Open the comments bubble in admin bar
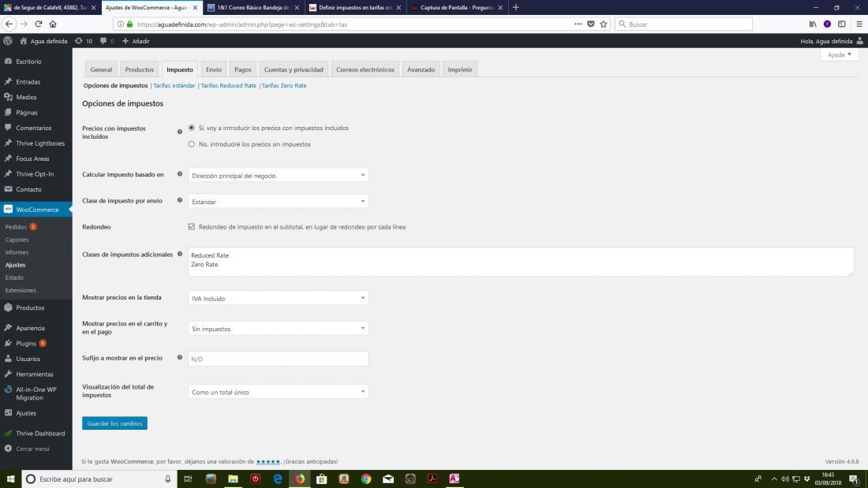Viewport: 868px width, 488px height. click(107, 41)
